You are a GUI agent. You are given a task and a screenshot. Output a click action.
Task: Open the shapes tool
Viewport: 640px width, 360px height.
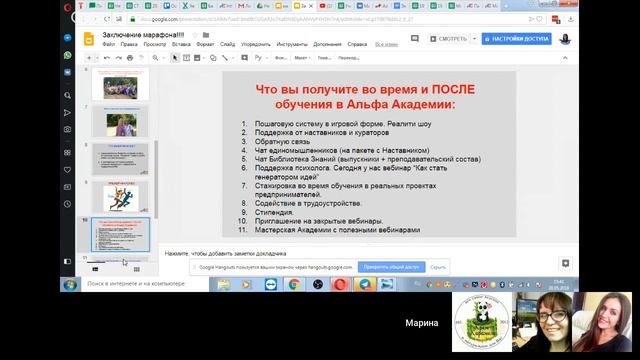click(x=213, y=58)
